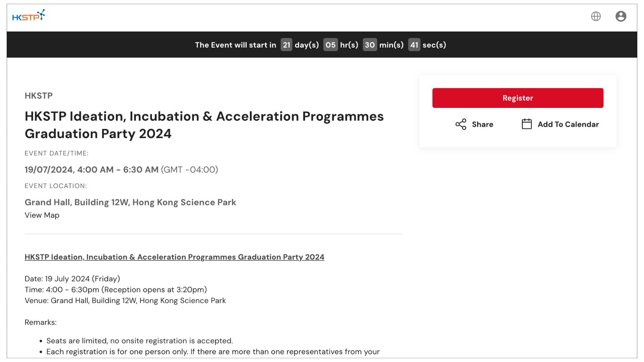Open the language globe icon
The image size is (644, 362).
coord(596,16)
